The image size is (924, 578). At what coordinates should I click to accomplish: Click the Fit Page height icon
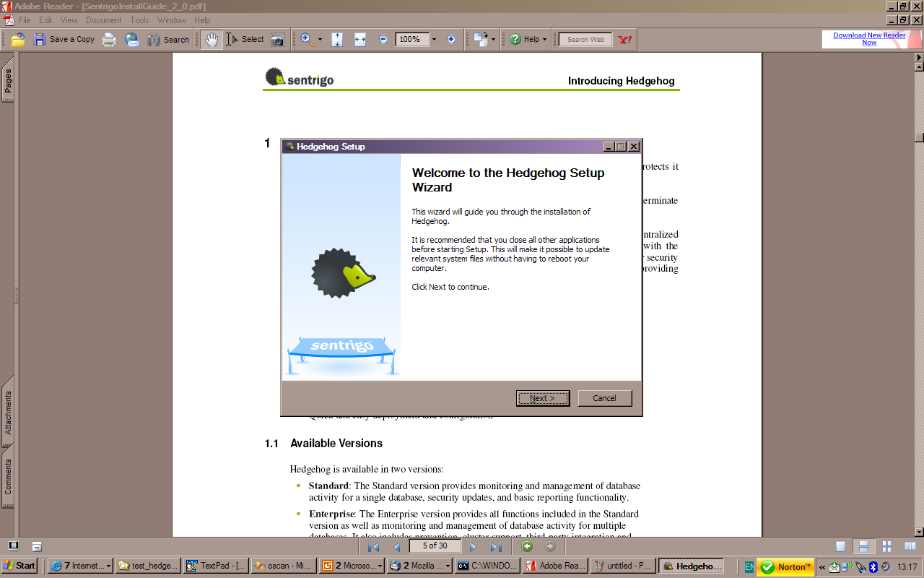[x=337, y=40]
